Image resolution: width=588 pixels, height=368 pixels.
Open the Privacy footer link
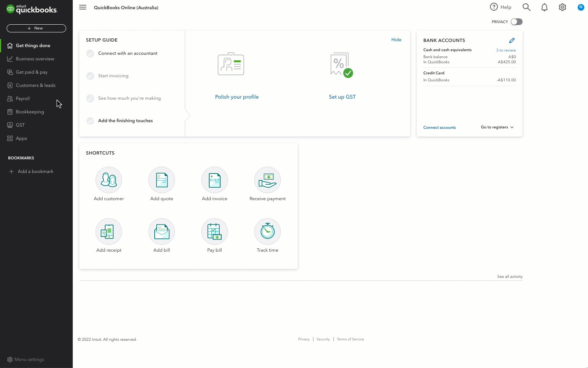point(304,339)
